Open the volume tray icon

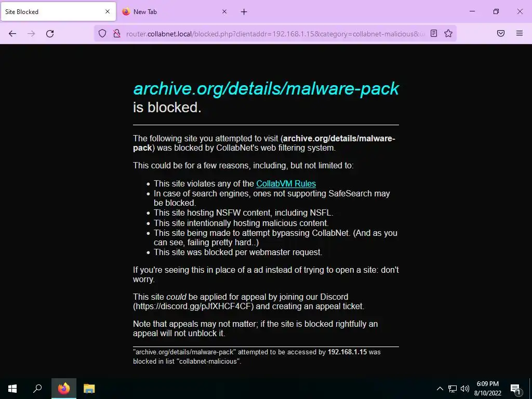click(x=465, y=389)
